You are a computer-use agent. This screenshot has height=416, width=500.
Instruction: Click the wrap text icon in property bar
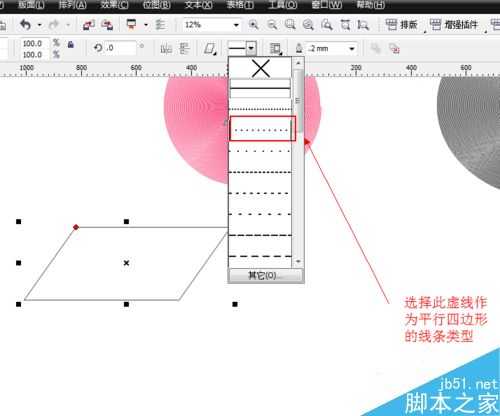275,49
